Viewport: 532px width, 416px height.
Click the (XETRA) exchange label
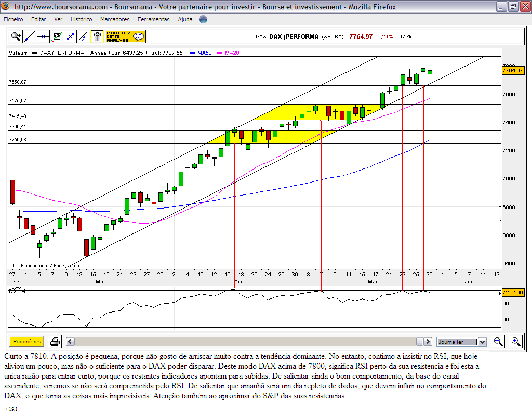[x=333, y=37]
